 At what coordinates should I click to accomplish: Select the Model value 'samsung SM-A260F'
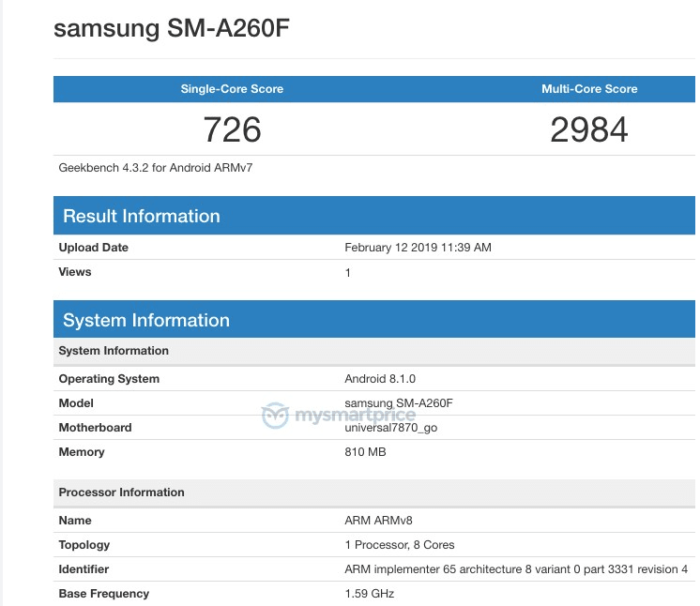point(399,403)
